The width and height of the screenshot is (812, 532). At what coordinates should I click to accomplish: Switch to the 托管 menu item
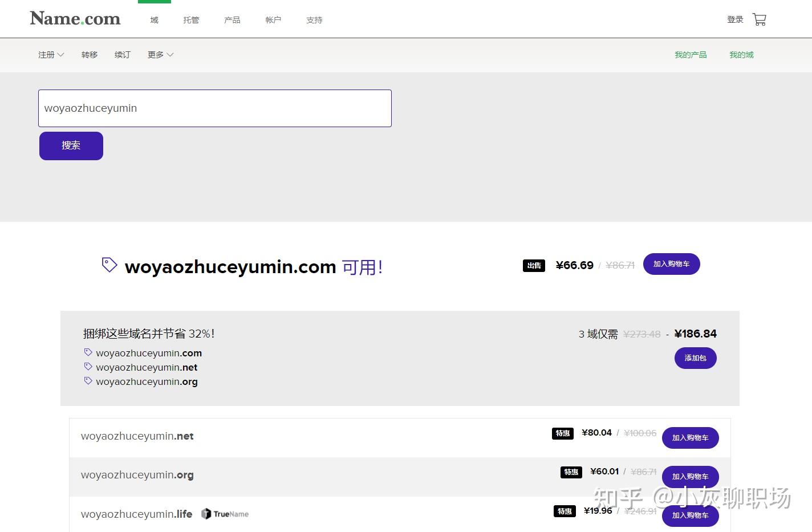point(191,20)
